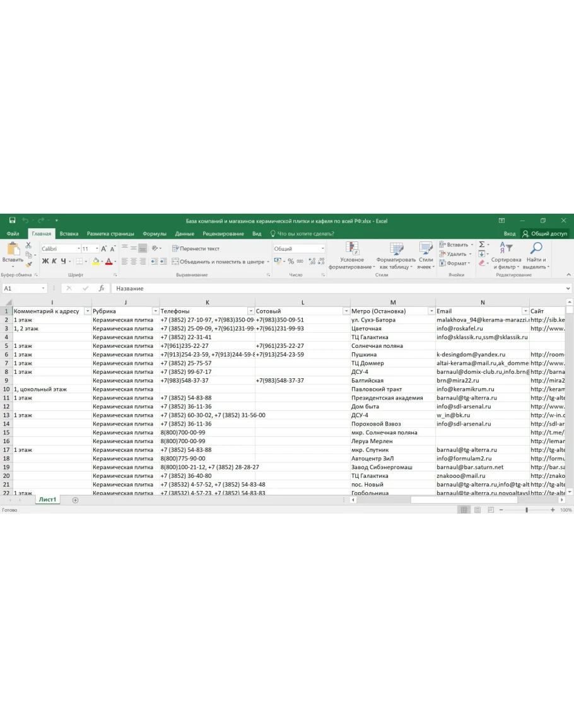Click the comma thousands separator icon
This screenshot has height=728, width=574.
click(300, 262)
